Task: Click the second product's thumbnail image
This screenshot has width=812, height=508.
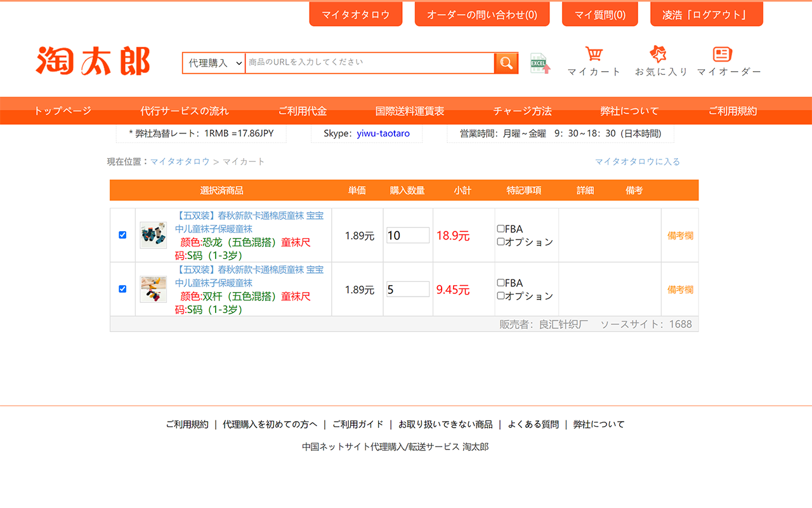Action: click(x=153, y=289)
